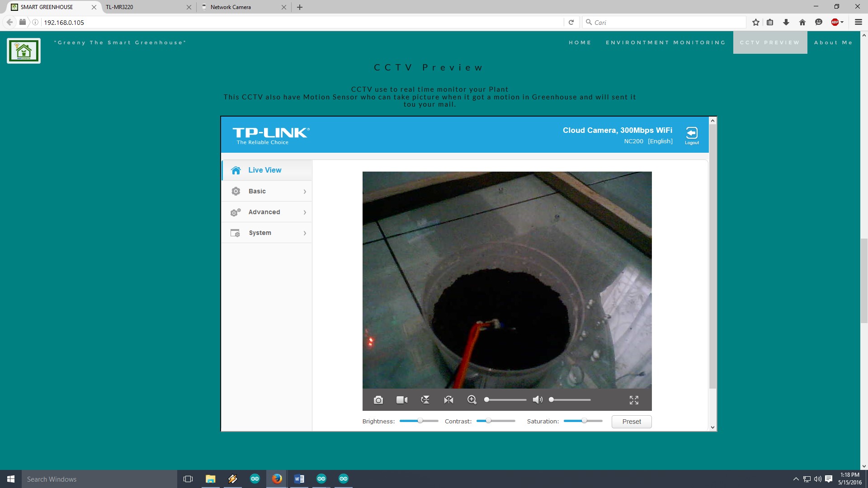Open the [English] language selector
This screenshot has width=868, height=488.
[x=660, y=141]
